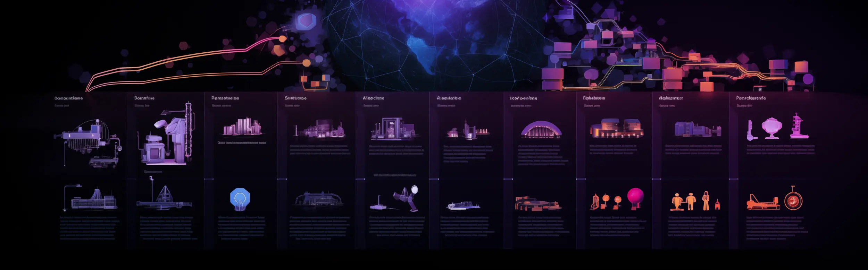Viewport: 868px width, 270px height.
Task: Select the orange seated figure shaking hands
Action: pos(677,202)
